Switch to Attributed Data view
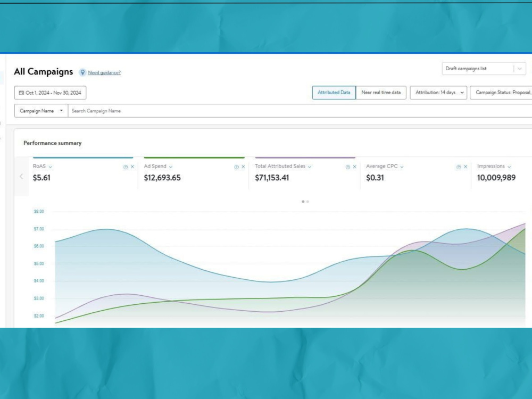The width and height of the screenshot is (532, 399). (x=334, y=92)
